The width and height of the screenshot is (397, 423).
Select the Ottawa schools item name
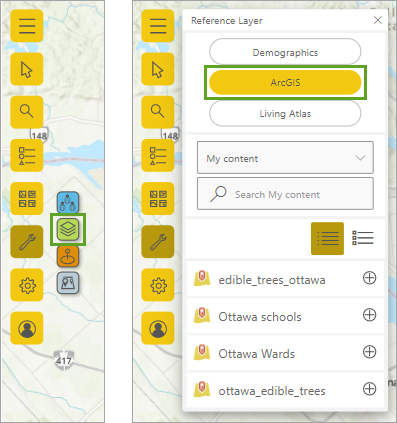[x=260, y=317]
